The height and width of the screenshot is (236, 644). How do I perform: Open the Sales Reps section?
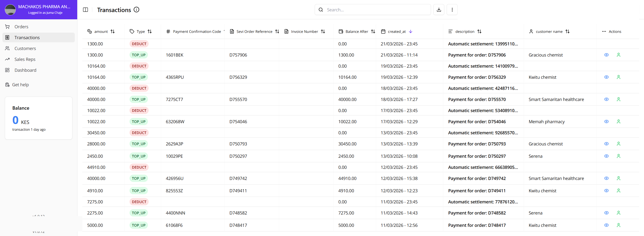tap(25, 59)
